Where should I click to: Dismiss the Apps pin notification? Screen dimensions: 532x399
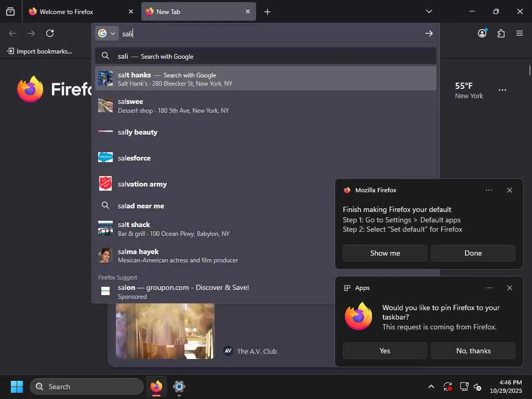tap(509, 288)
